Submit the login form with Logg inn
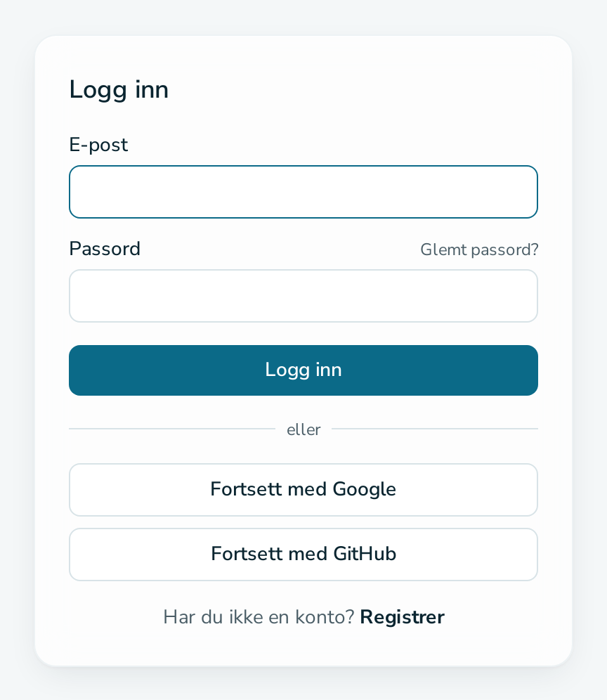 pos(303,370)
